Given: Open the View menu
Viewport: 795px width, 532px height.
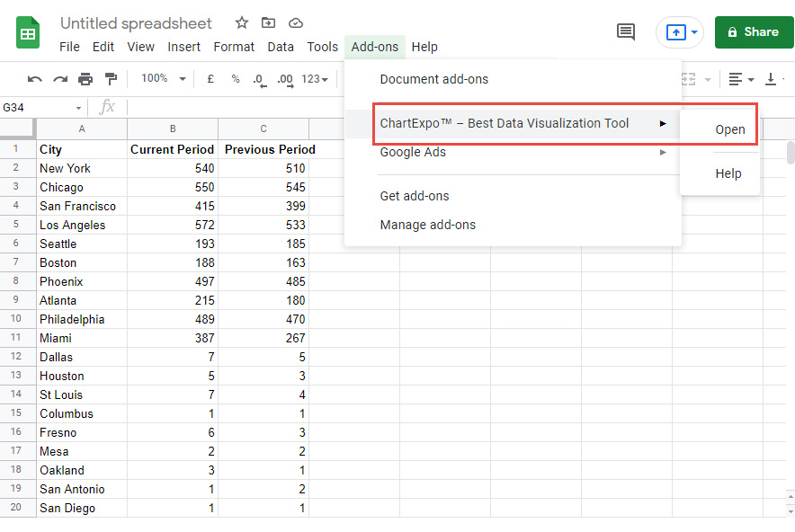Looking at the screenshot, I should pos(140,47).
